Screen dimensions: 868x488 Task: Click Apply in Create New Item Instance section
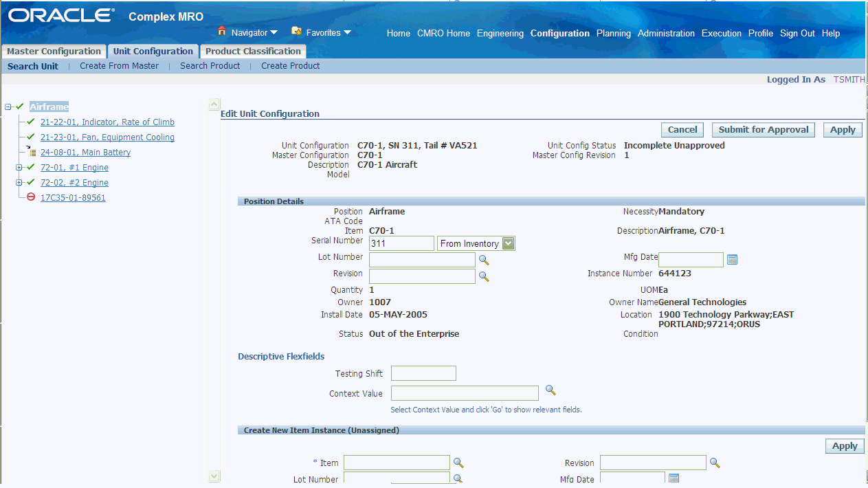pyautogui.click(x=845, y=446)
